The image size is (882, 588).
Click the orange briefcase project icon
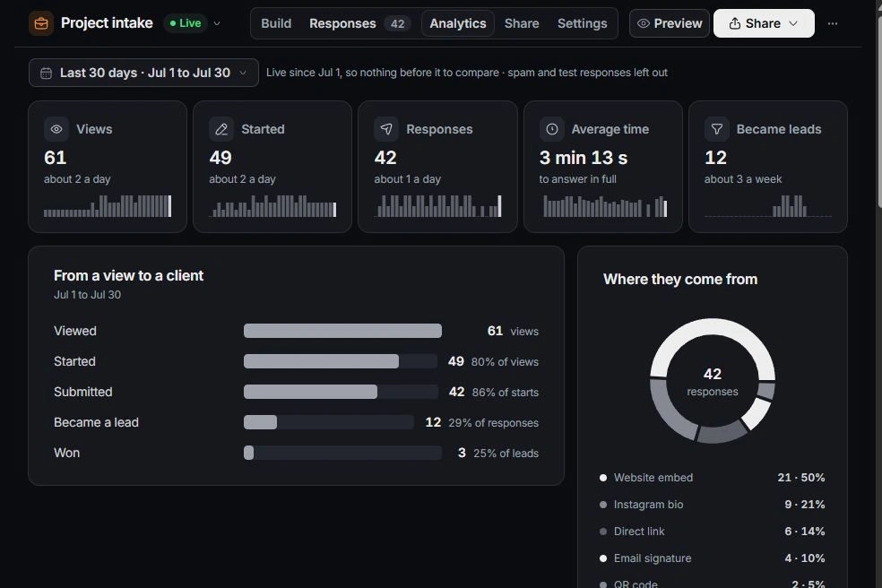pos(41,23)
